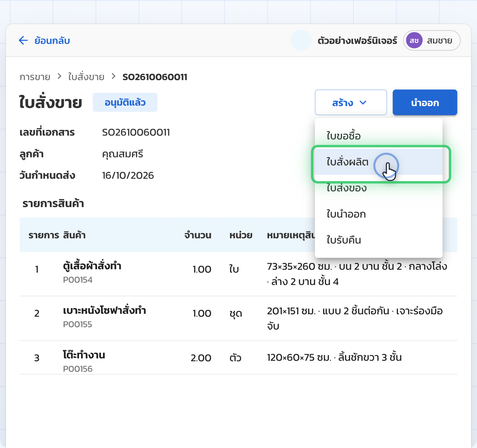Click product code P00154

pos(78,280)
